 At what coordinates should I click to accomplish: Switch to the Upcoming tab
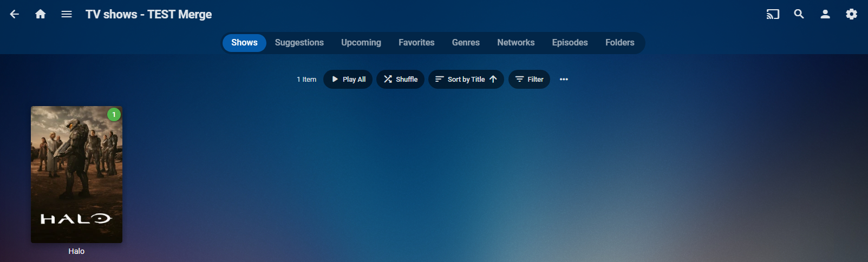point(361,43)
